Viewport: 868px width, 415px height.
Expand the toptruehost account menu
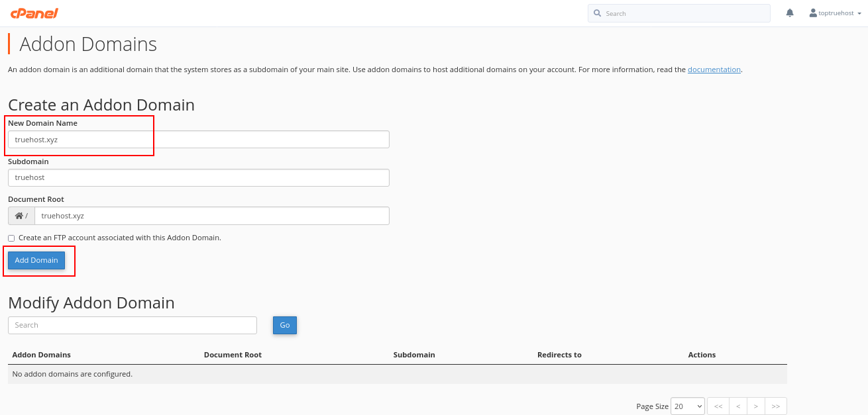[835, 12]
